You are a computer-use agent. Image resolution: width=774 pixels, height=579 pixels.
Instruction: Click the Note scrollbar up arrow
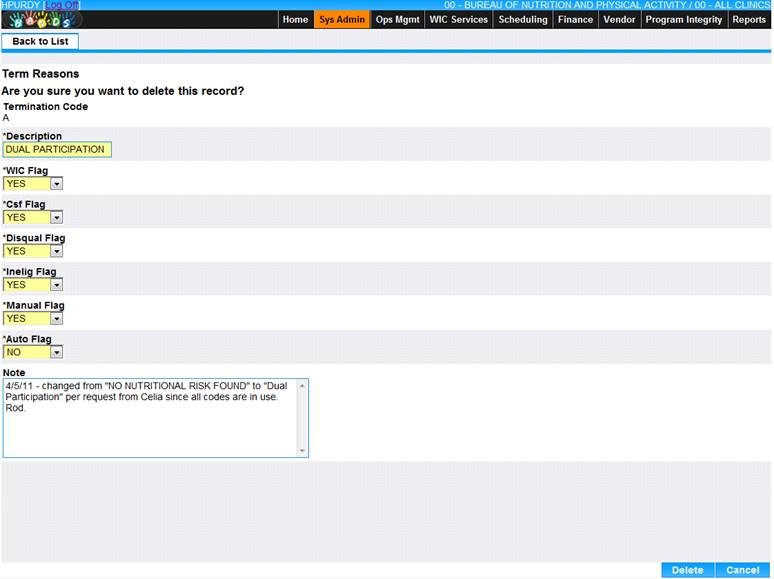pos(302,386)
